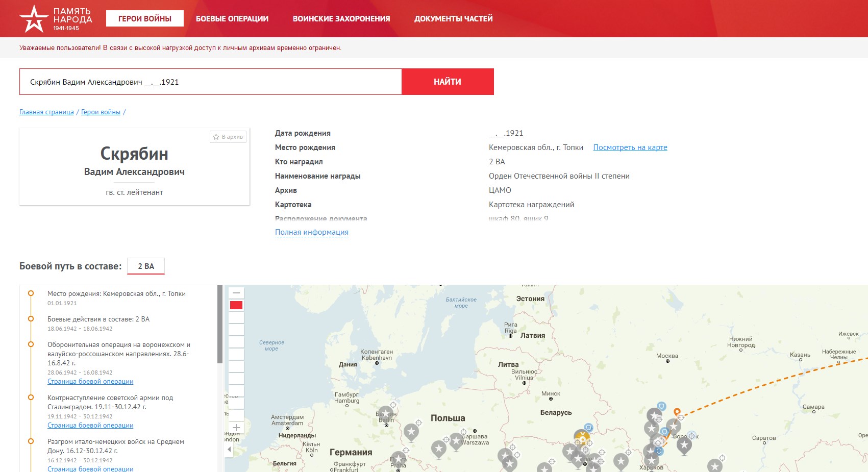The width and height of the screenshot is (868, 472).
Task: Click the star marker over Berlin
Action: point(386,413)
